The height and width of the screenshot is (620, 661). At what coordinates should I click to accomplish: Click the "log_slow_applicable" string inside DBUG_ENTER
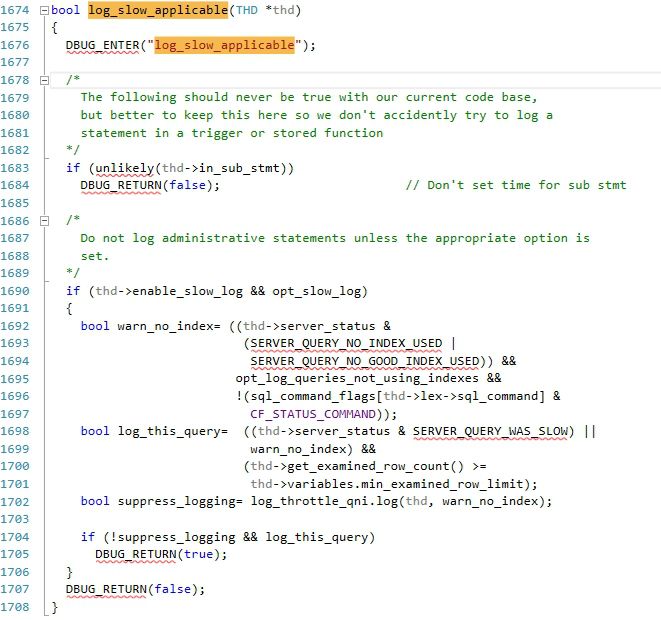[224, 45]
